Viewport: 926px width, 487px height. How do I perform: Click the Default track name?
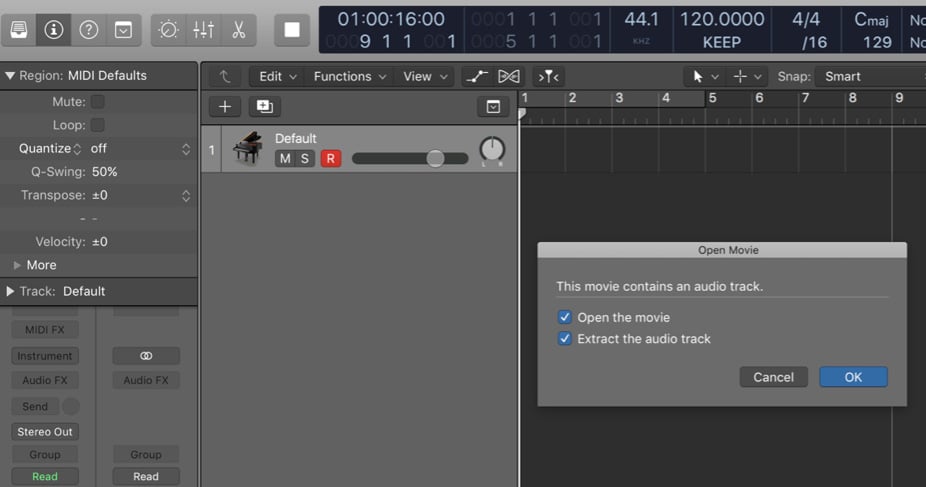tap(295, 139)
